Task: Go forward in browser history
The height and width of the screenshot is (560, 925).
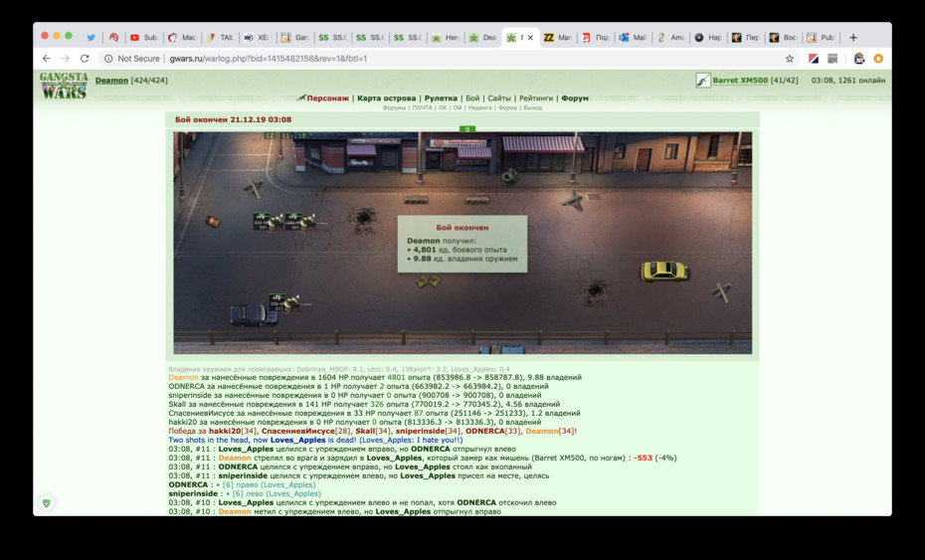Action: 66,59
